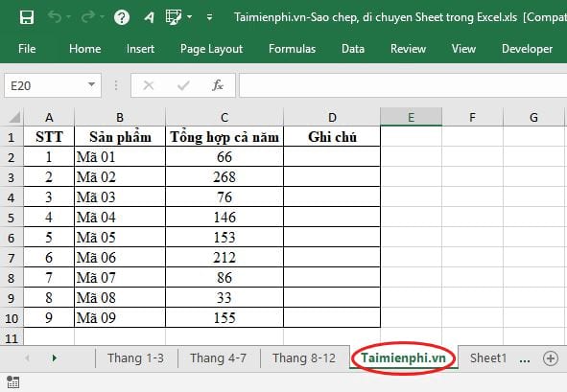567x392 pixels.
Task: Select the cell with value 33
Action: coord(224,298)
